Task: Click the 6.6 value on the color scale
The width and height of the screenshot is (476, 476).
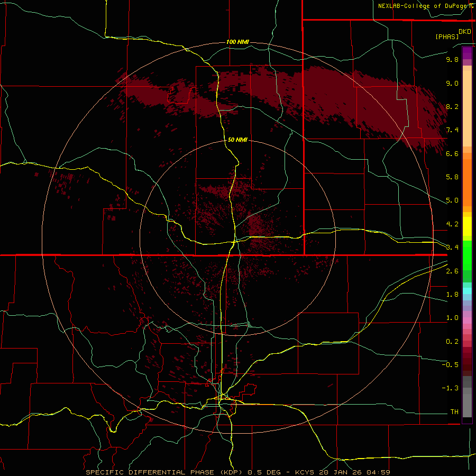Action: [x=452, y=153]
